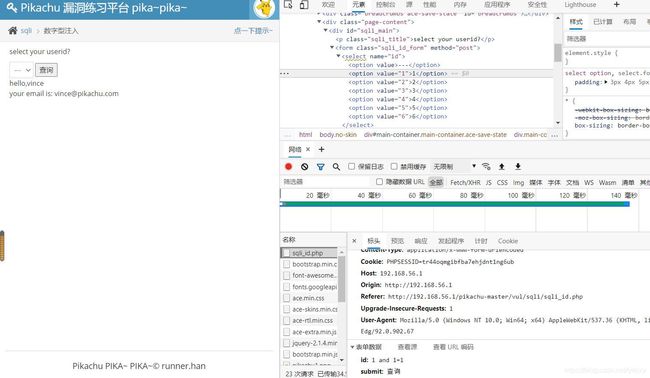The height and width of the screenshot is (378, 650).
Task: Add a drawer tab with plus next to 网络
Action: [x=321, y=149]
